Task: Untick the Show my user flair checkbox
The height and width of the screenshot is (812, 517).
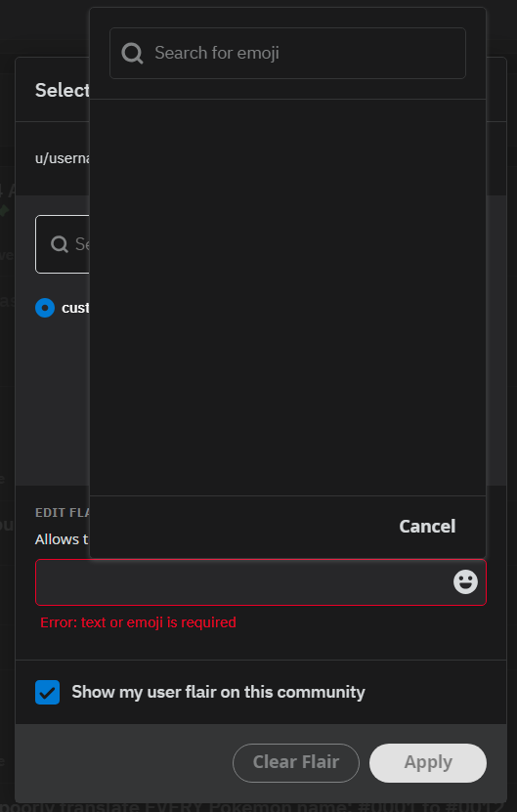Action: pos(47,693)
